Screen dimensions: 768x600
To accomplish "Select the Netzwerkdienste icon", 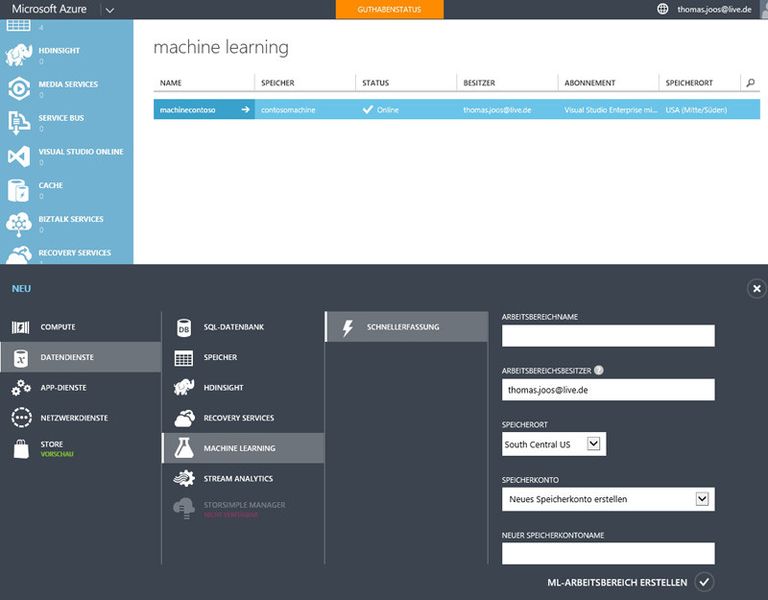I will 21,418.
